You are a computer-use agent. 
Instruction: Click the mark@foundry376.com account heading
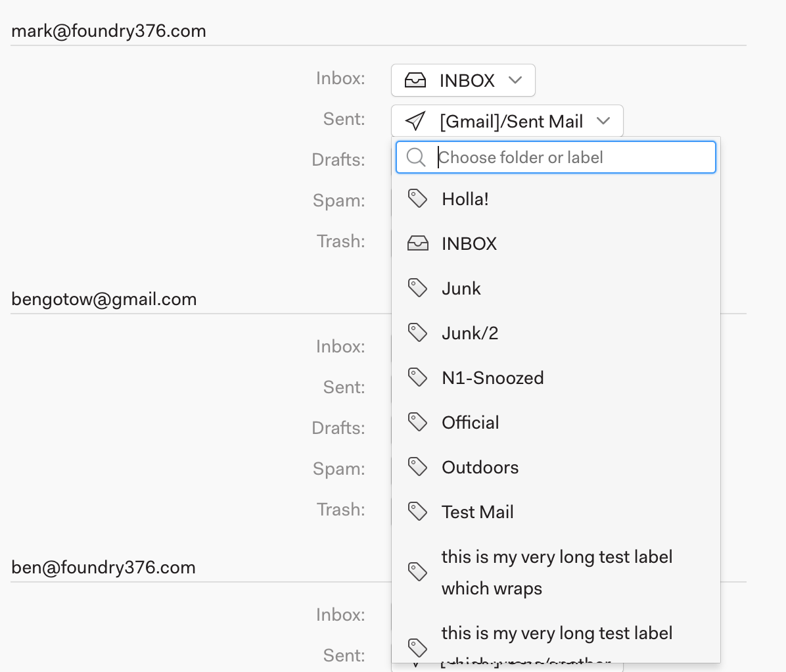pos(108,30)
